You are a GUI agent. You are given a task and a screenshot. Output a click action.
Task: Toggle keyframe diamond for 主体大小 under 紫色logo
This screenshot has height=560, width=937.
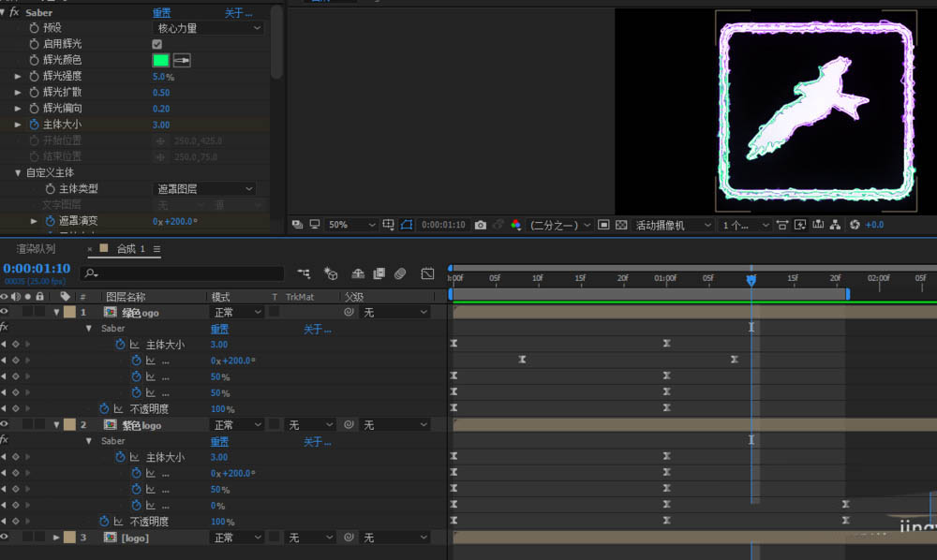tap(16, 457)
